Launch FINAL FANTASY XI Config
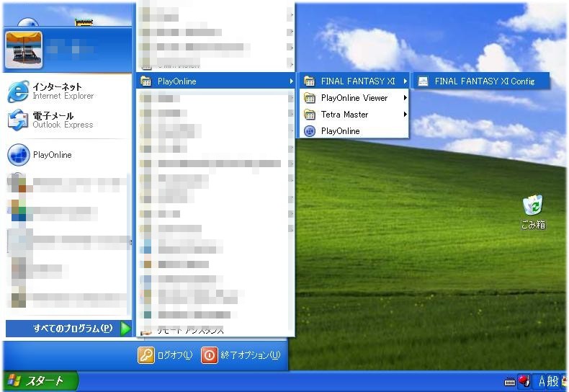Screen dimensions: 569x392 coord(481,81)
